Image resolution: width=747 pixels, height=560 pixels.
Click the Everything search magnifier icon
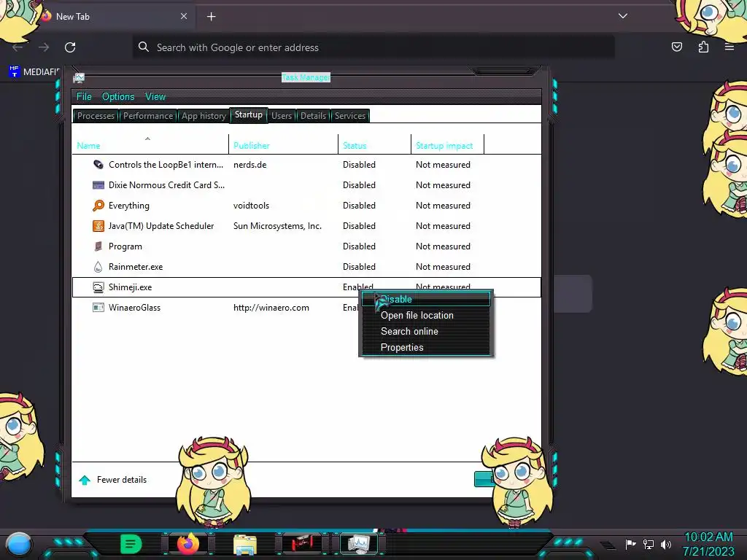pyautogui.click(x=98, y=205)
